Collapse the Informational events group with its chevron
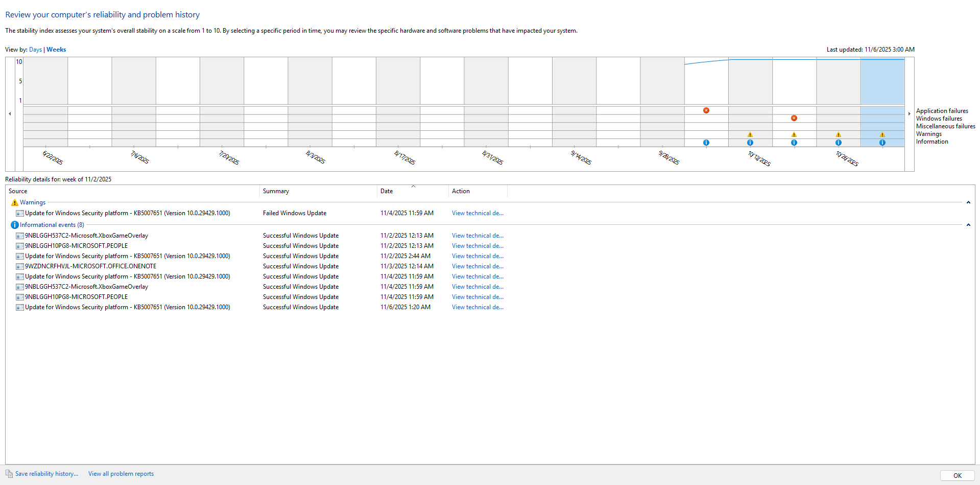 tap(968, 225)
